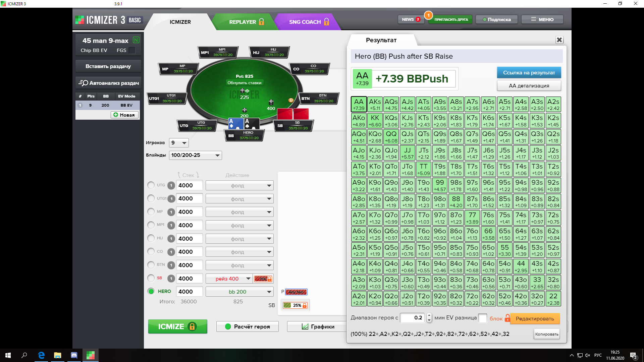This screenshot has height=362, width=644.
Task: Open Discord from taskbar
Action: click(x=74, y=355)
